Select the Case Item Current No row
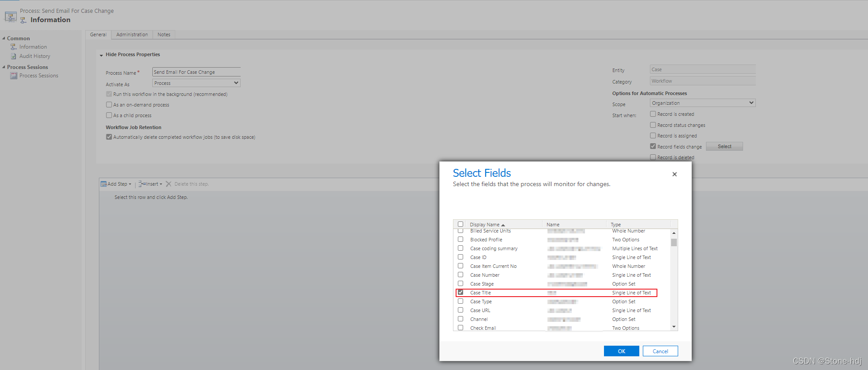The height and width of the screenshot is (370, 868). pyautogui.click(x=562, y=266)
